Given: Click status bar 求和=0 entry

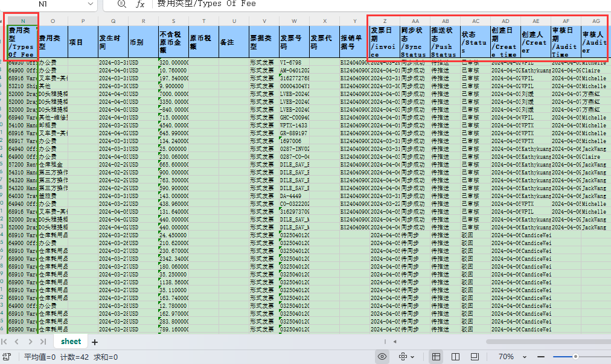Looking at the screenshot, I should click(106, 357).
